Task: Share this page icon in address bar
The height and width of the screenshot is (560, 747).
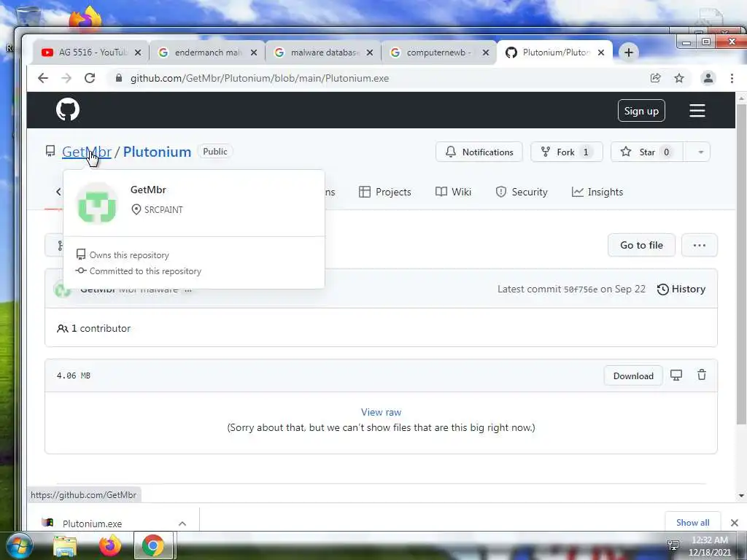Action: 656,78
